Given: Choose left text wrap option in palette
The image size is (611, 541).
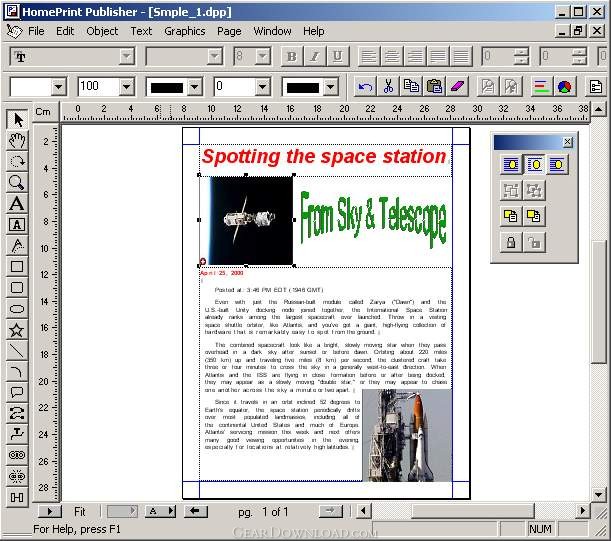Looking at the screenshot, I should (511, 164).
